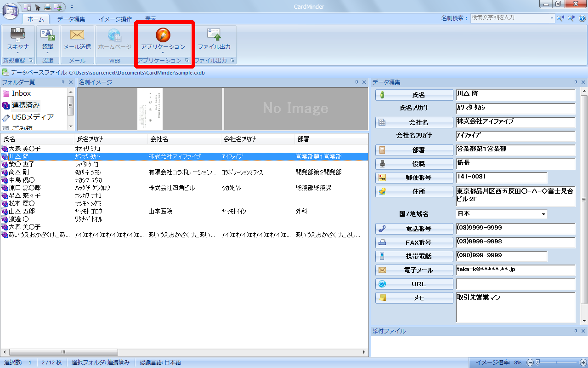588x368 pixels.
Task: Click the ホームページ globe icon
Action: tap(115, 34)
